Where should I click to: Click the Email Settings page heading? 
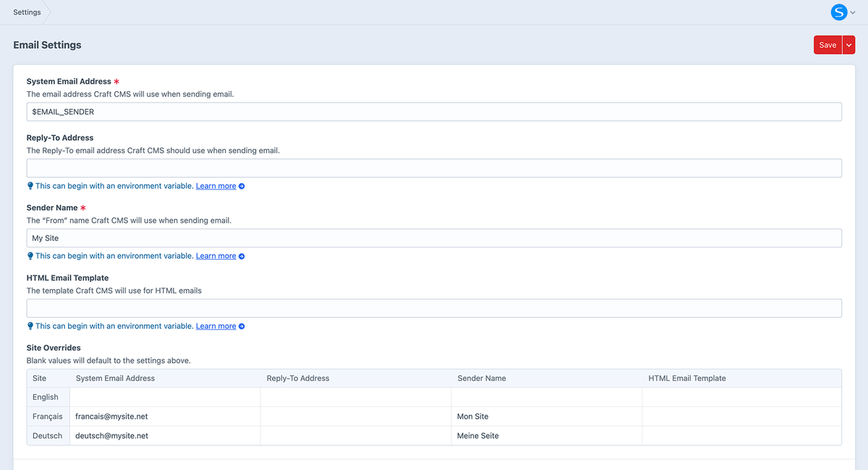pos(47,45)
